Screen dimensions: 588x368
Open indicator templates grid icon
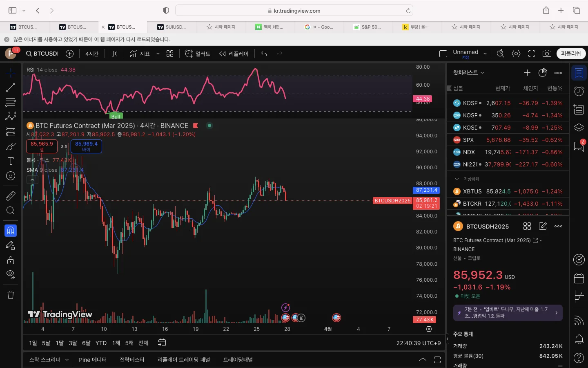coord(170,54)
